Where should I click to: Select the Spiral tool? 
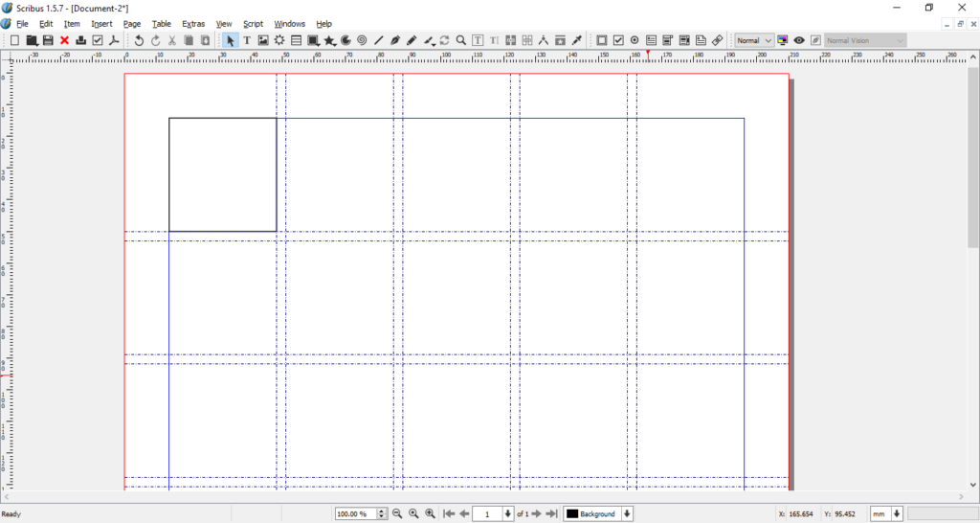pyautogui.click(x=362, y=40)
